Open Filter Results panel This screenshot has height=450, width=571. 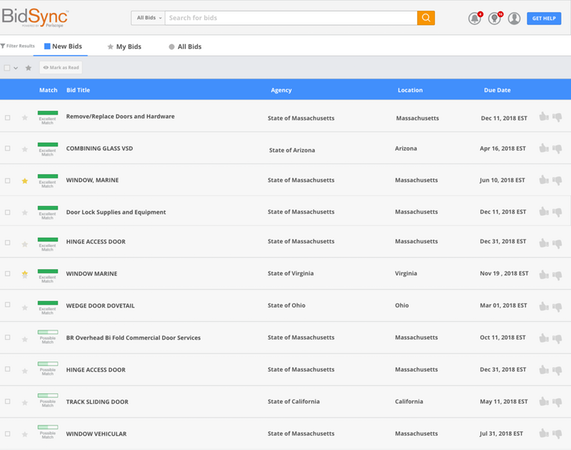tap(17, 46)
